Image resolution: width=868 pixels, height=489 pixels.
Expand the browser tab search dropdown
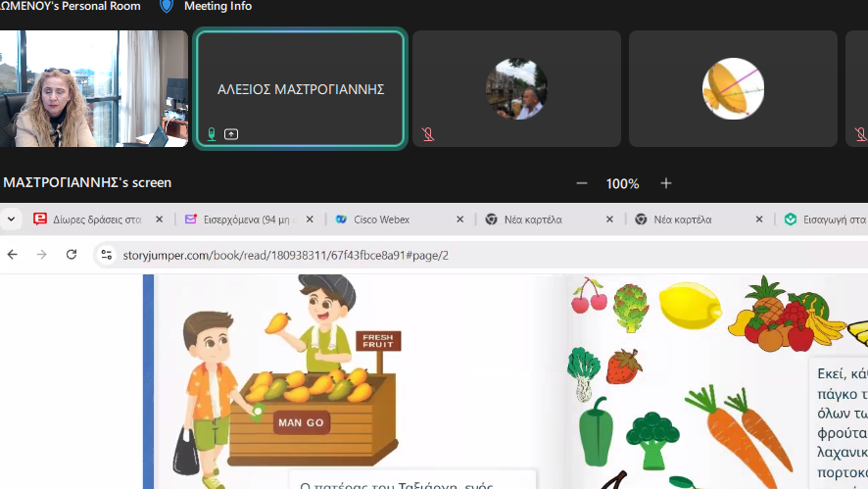[x=11, y=220]
